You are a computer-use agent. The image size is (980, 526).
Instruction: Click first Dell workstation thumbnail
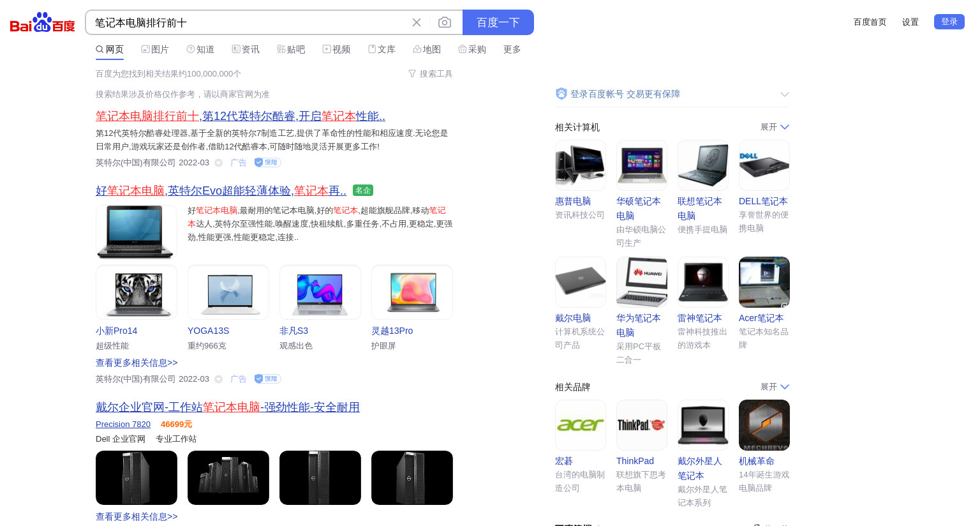137,477
